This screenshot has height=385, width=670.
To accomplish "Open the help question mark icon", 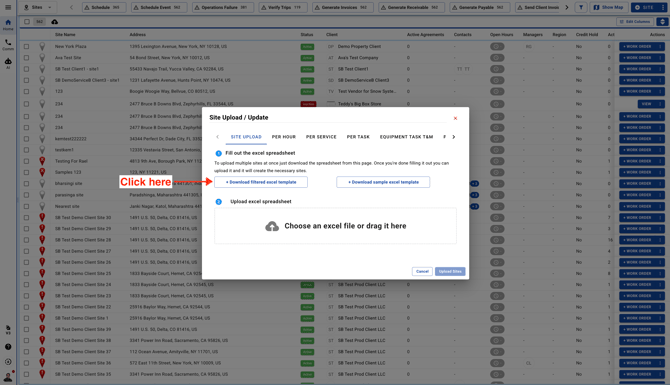I will (x=8, y=347).
